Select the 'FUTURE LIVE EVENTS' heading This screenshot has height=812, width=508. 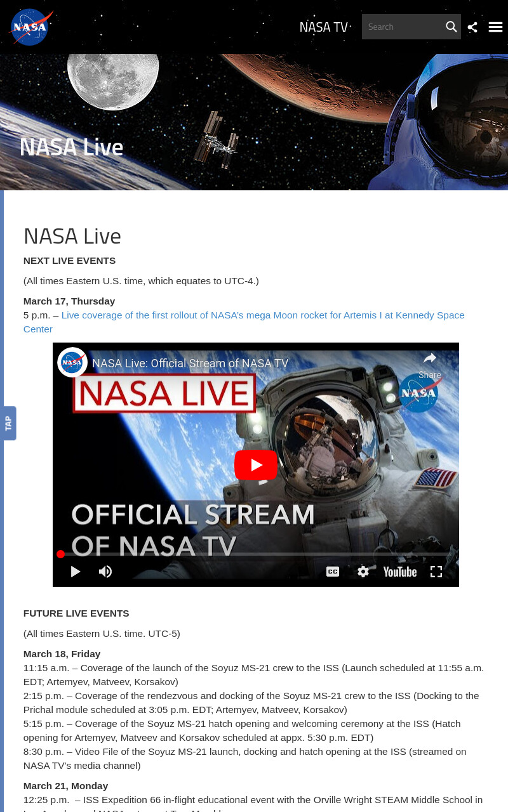pos(76,613)
